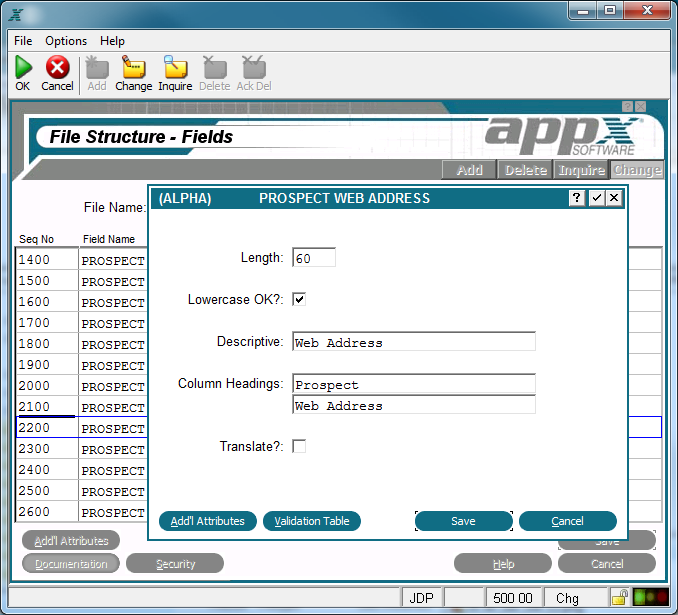Image resolution: width=678 pixels, height=615 pixels.
Task: Click the padlock icon in status bar
Action: click(620, 598)
